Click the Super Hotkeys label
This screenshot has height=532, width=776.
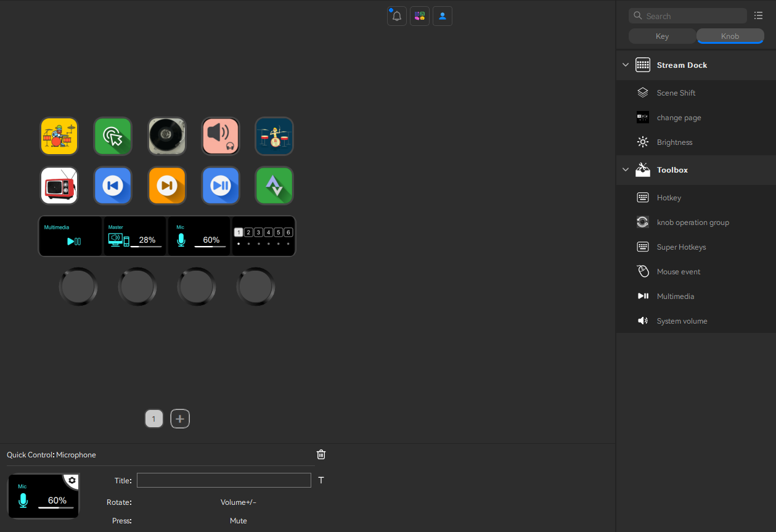pos(682,247)
